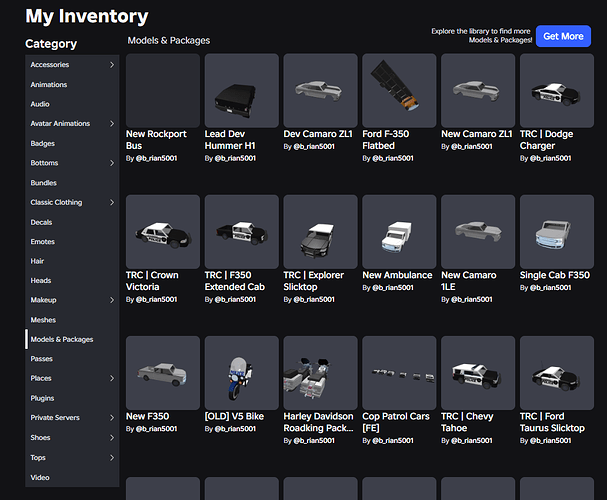Click the Single Cab F350 title link
Image resolution: width=607 pixels, height=500 pixels.
(x=555, y=275)
